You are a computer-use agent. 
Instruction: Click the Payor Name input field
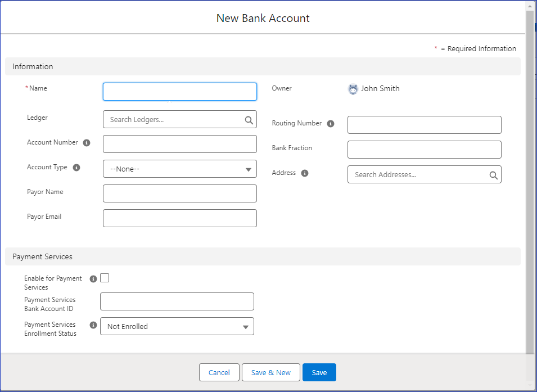(x=180, y=193)
